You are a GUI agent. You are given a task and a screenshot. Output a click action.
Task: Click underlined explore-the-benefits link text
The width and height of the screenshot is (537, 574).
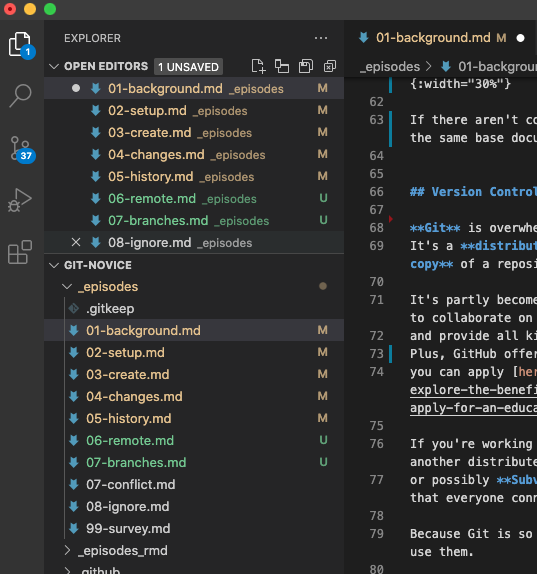(473, 390)
